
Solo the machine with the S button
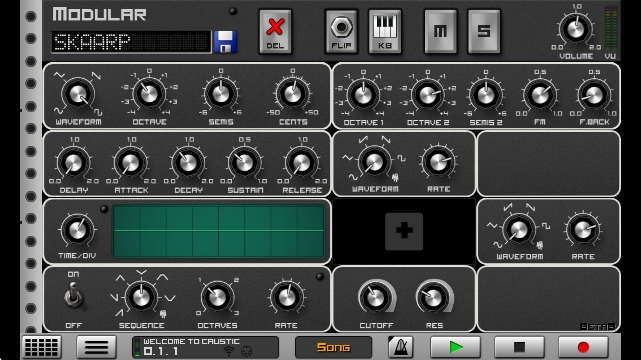484,32
